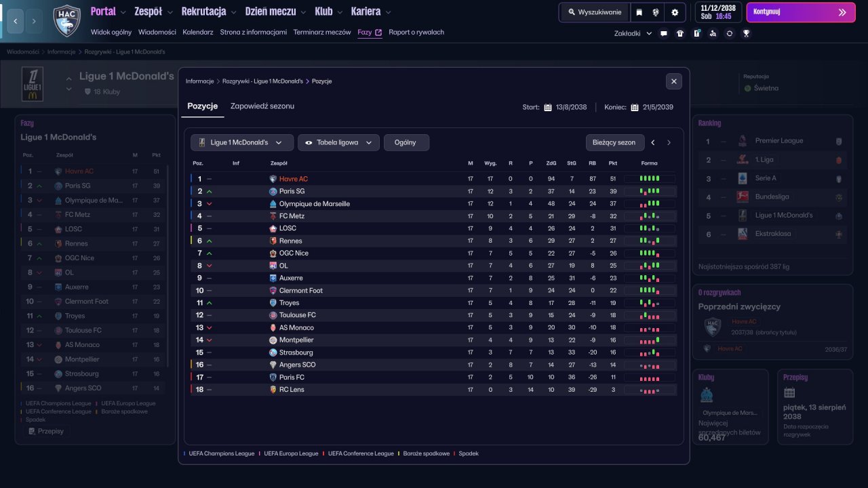Click the HAC club crest in the top bar
This screenshot has width=868, height=488.
[66, 21]
